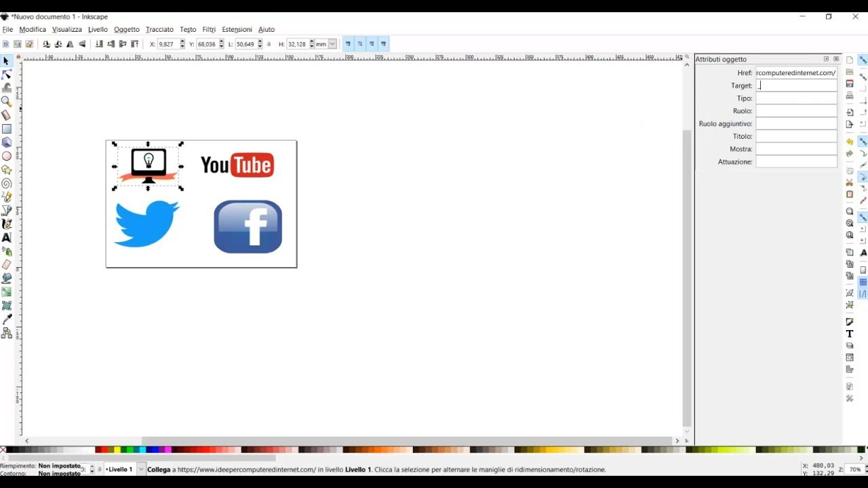Select the freehand Pencil tool
Viewport: 868px width, 488px height.
coord(6,197)
